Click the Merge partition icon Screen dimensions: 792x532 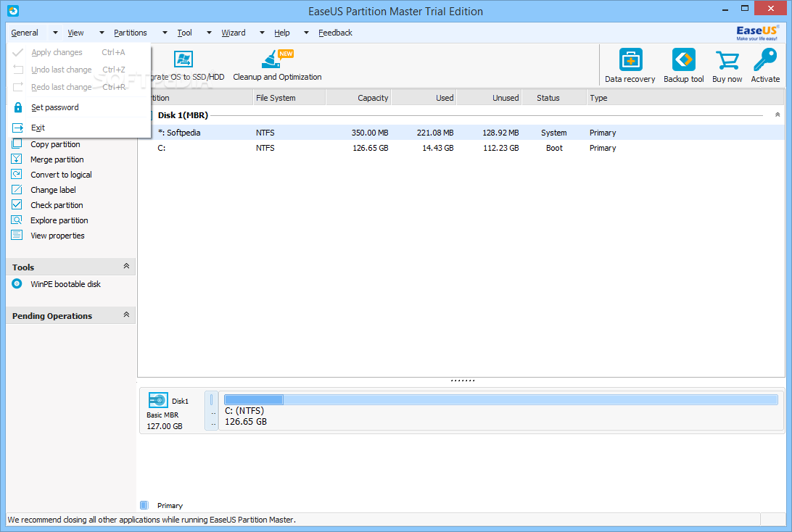17,159
